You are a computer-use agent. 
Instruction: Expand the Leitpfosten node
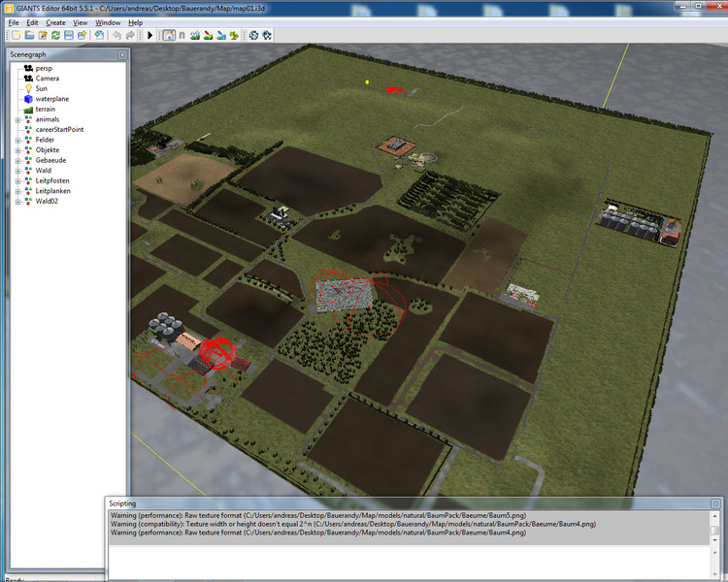[17, 181]
